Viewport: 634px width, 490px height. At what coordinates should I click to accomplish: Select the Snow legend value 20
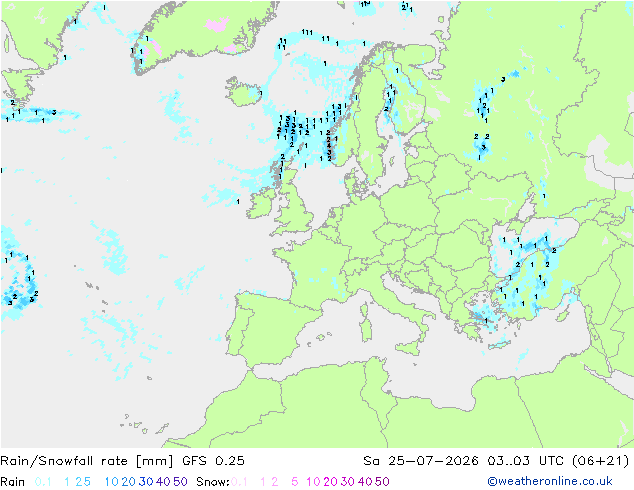point(330,482)
